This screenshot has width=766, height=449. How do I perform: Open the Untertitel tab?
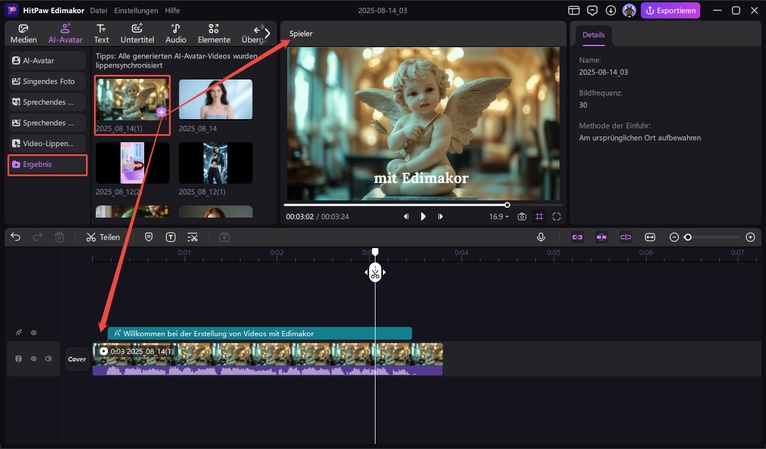tap(137, 34)
